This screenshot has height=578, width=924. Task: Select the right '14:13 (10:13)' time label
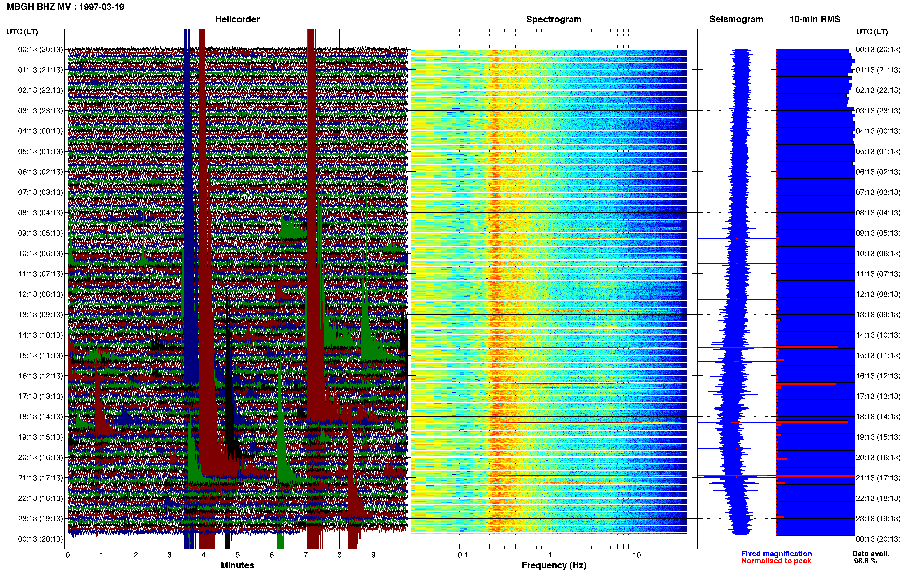[878, 335]
